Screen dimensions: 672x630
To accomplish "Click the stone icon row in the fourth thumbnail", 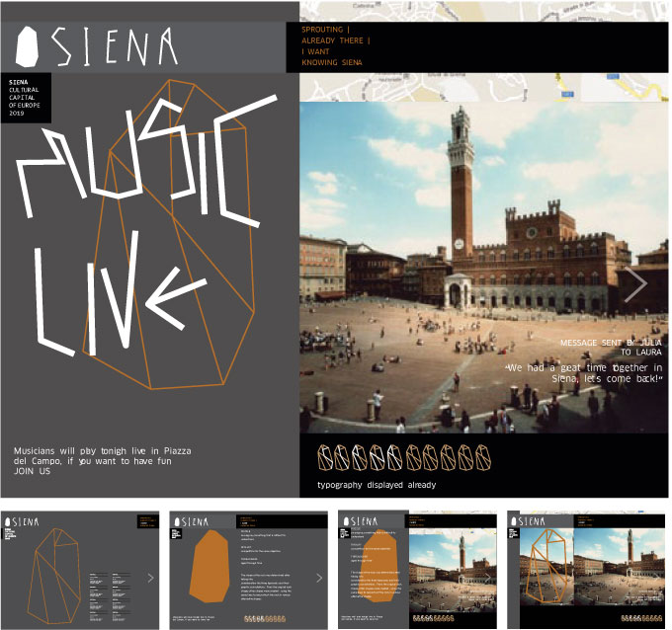I will click(641, 617).
